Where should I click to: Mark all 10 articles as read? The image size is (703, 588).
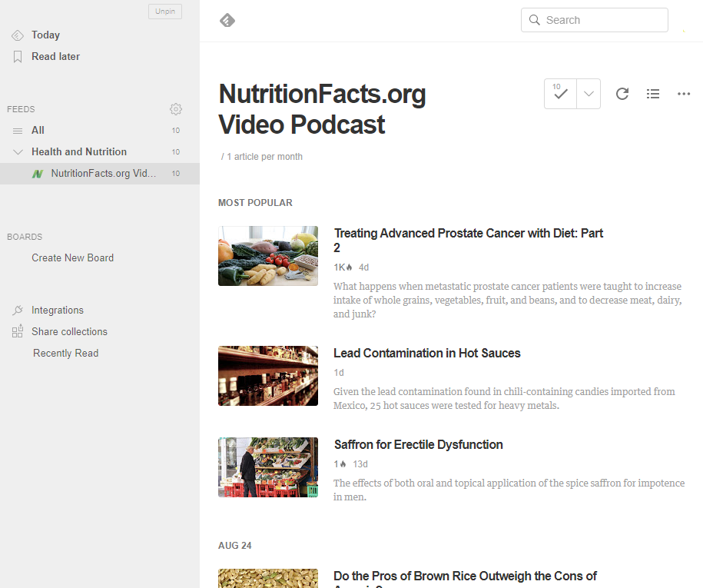(560, 94)
